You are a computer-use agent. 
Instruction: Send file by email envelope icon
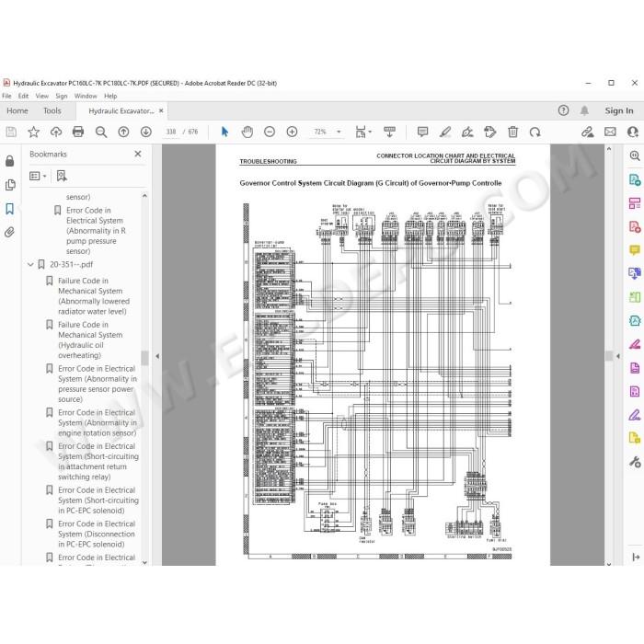(610, 132)
